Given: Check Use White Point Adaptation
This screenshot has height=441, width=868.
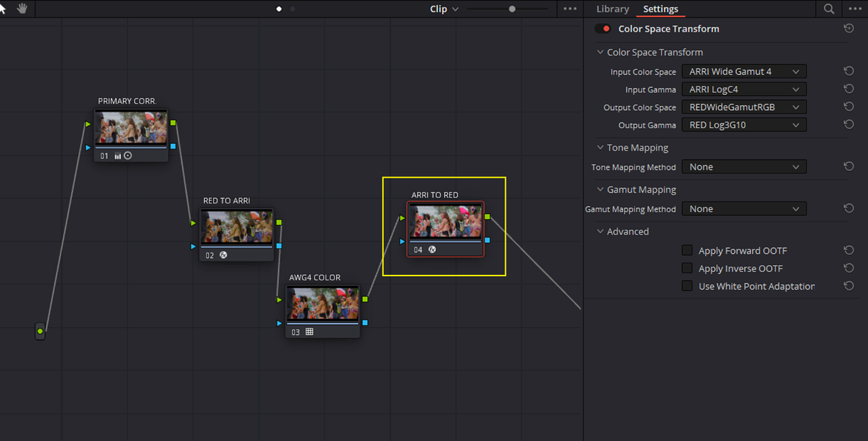Looking at the screenshot, I should pyautogui.click(x=687, y=286).
